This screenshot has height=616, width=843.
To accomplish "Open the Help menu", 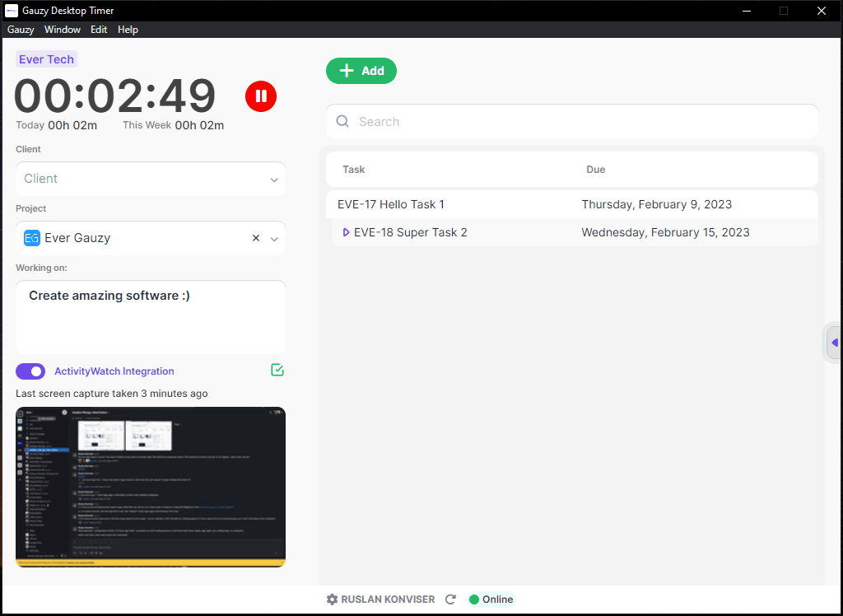I will click(128, 30).
